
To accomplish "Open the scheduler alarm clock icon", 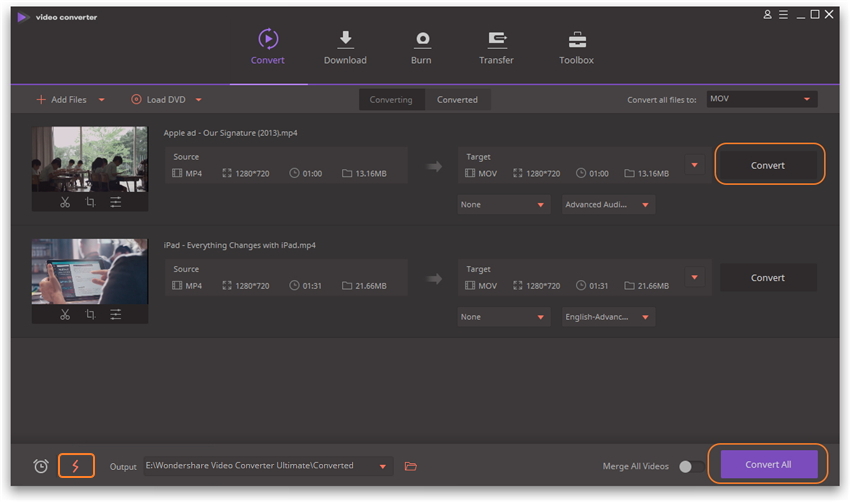I will 41,466.
